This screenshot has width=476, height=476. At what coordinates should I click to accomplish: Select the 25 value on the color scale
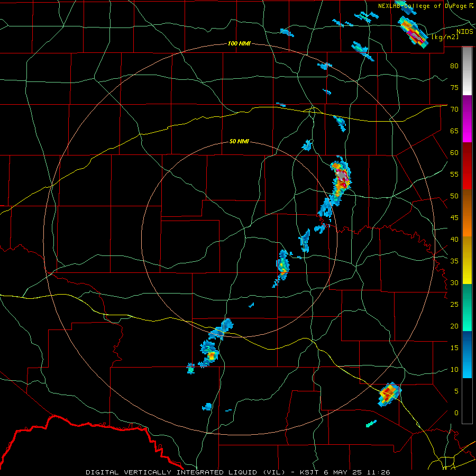[x=454, y=305]
